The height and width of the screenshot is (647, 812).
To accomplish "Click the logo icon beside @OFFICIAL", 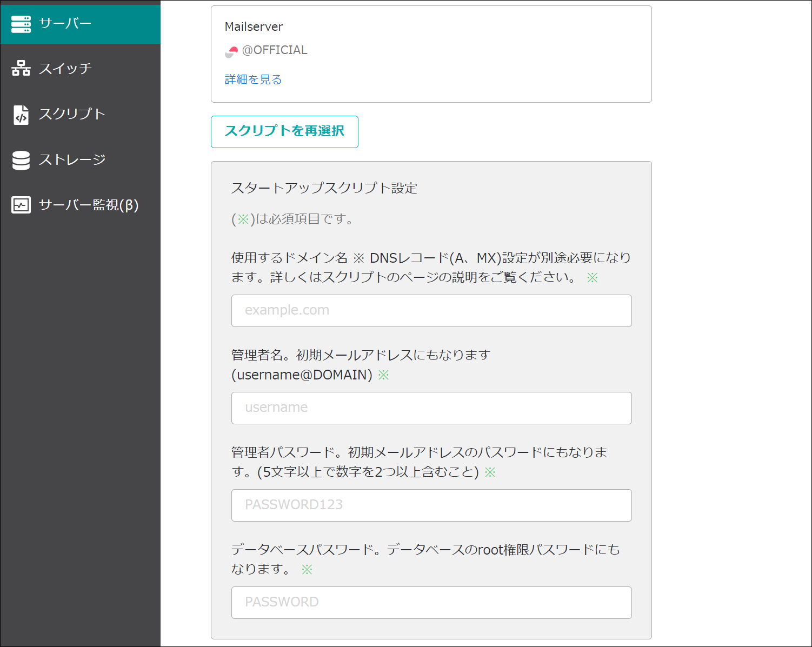I will (231, 51).
